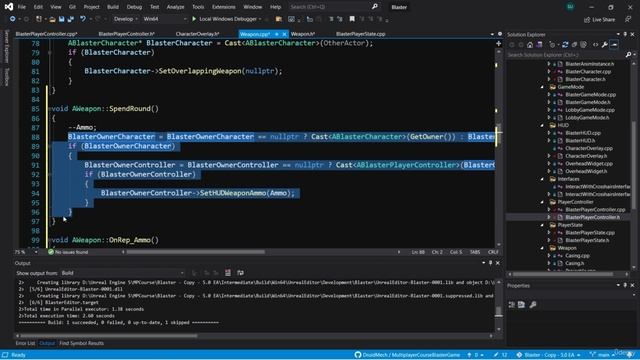Click the Solution Explorer search magnifier icon
Screen dimensions: 640x360
tap(628, 55)
